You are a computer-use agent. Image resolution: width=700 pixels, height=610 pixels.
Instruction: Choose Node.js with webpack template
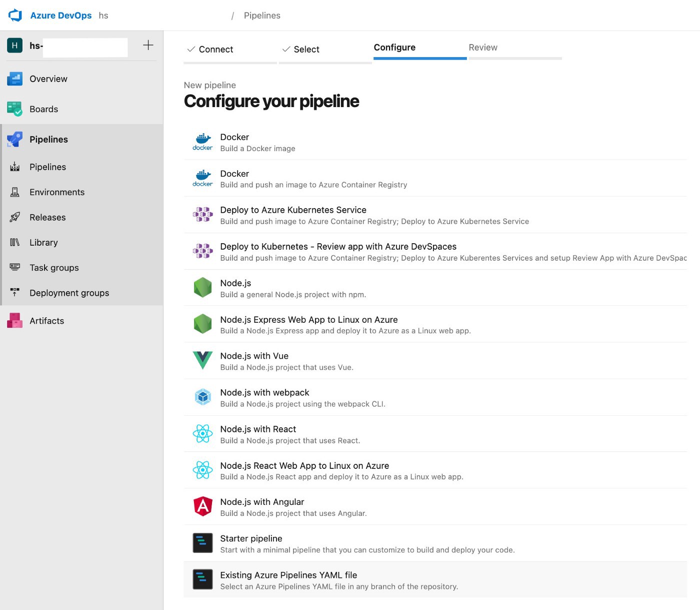435,397
